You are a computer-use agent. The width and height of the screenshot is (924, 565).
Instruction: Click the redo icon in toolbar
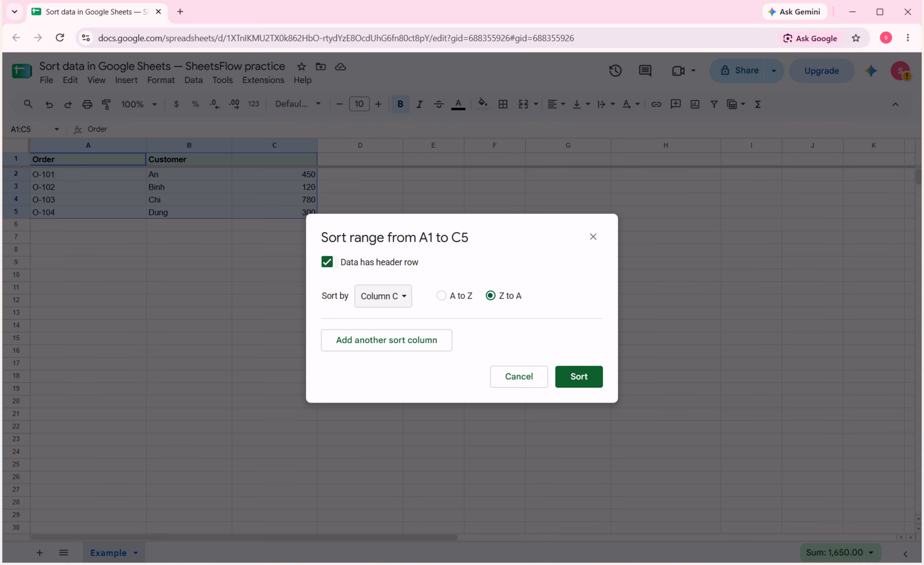[68, 104]
